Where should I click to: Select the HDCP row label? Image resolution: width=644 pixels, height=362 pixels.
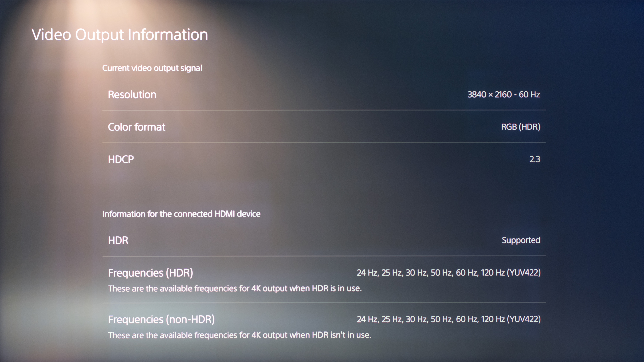[121, 159]
